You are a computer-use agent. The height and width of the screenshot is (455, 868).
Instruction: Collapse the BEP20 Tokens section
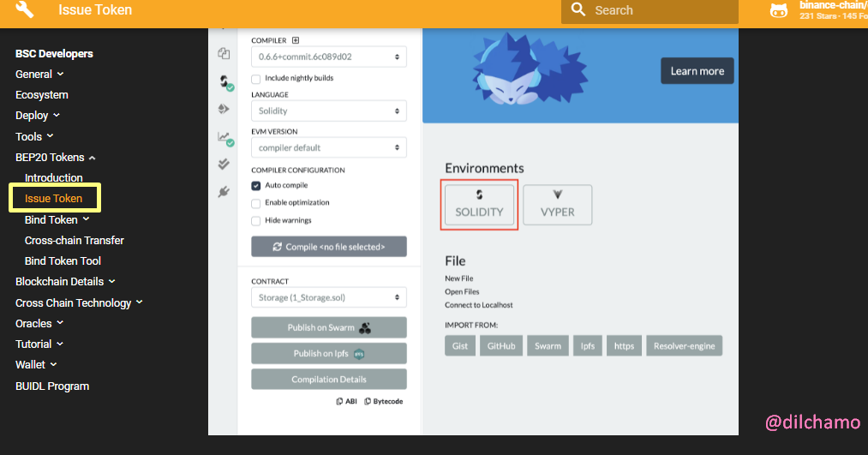click(x=56, y=157)
